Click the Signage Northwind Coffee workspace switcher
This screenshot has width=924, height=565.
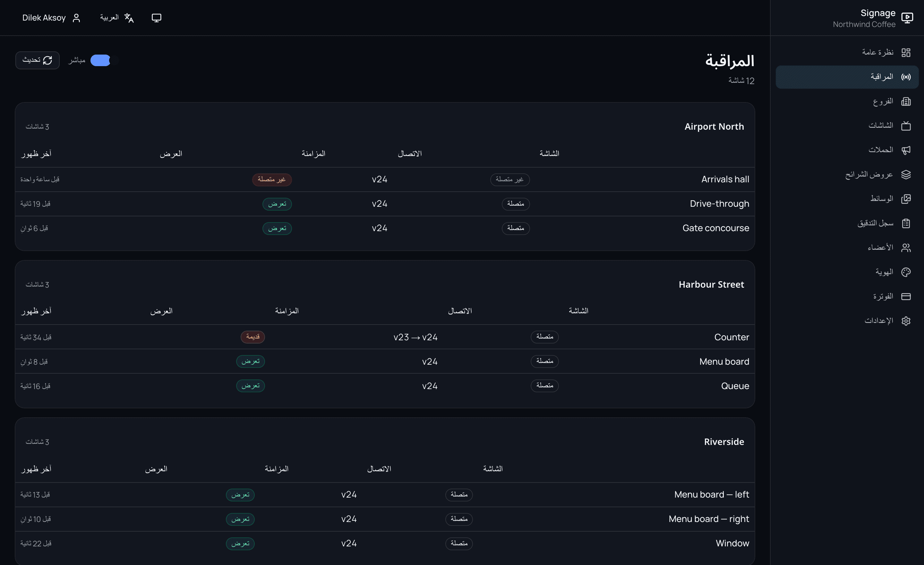(873, 18)
